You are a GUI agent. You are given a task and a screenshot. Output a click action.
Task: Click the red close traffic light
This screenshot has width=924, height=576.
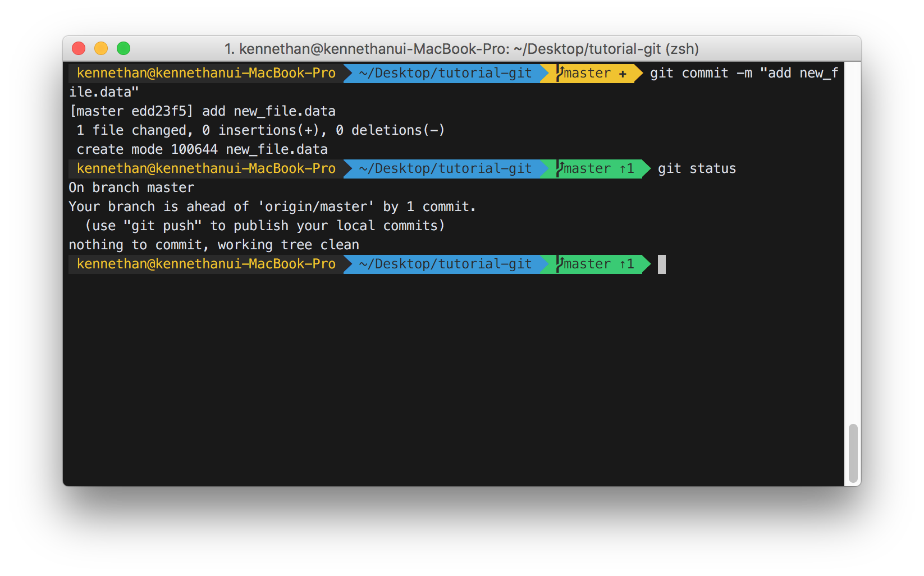(x=79, y=49)
